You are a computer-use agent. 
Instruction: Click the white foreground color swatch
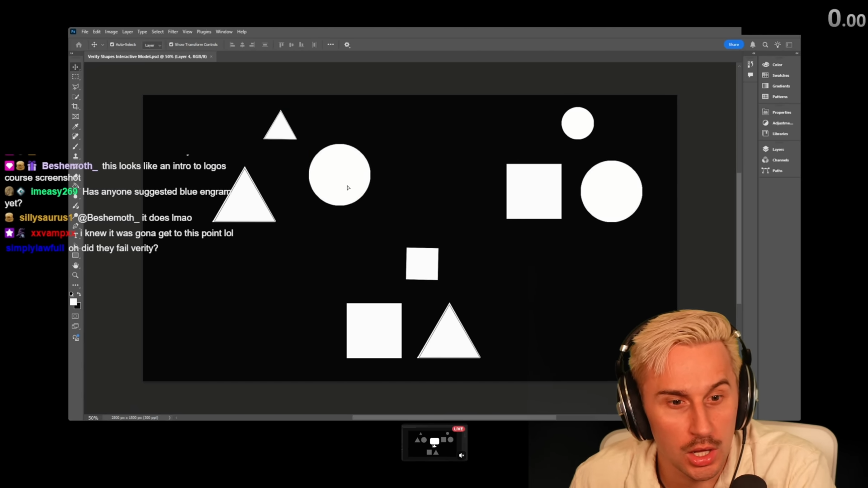click(73, 301)
